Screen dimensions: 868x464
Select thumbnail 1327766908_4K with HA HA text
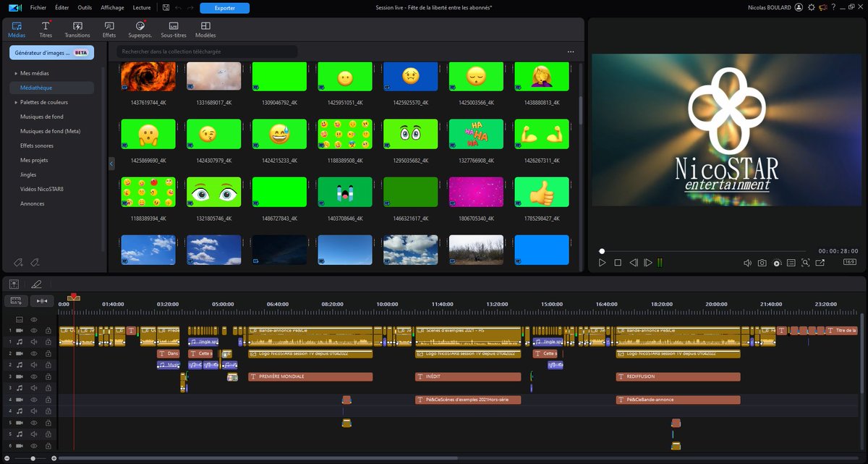(476, 134)
